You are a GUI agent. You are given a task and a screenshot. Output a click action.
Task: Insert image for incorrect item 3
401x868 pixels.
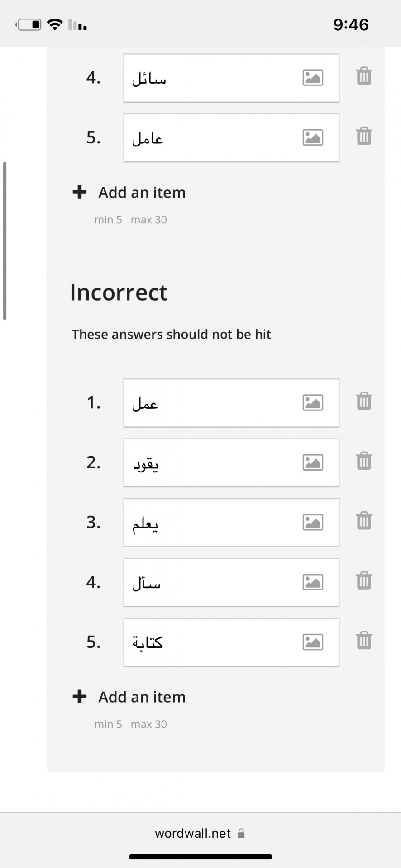point(313,522)
